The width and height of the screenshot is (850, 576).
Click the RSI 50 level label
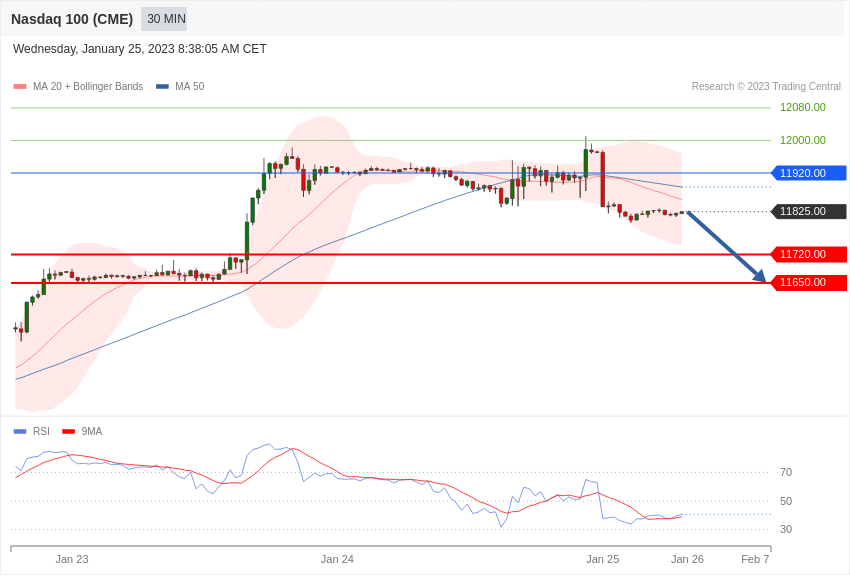click(x=786, y=501)
